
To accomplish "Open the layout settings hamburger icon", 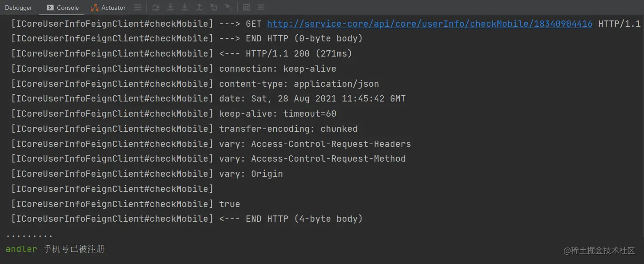I will coord(138,8).
